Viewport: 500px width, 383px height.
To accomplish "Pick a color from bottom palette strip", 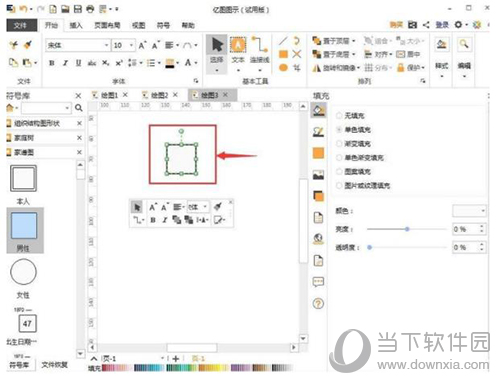I will click(x=198, y=368).
